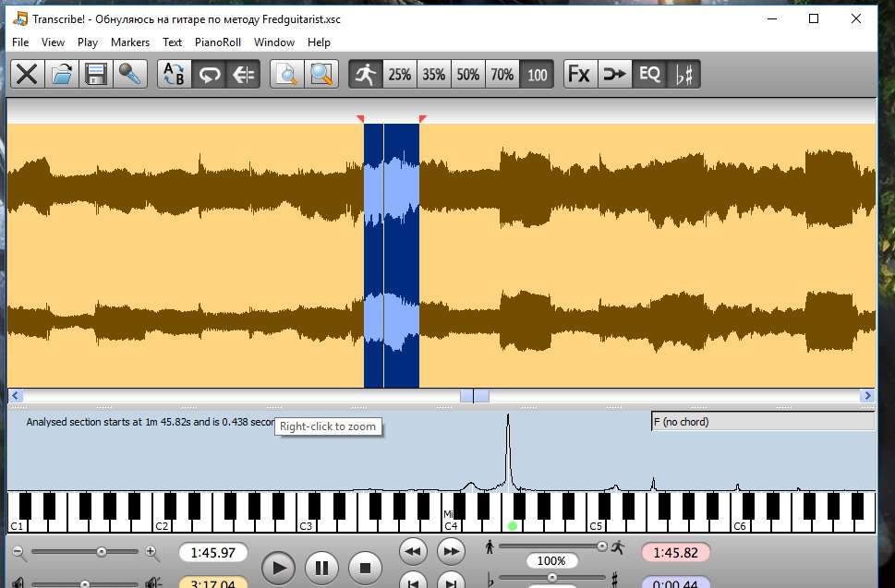Image resolution: width=895 pixels, height=588 pixels.
Task: Click the magnifier zoom selection icon
Action: (321, 74)
